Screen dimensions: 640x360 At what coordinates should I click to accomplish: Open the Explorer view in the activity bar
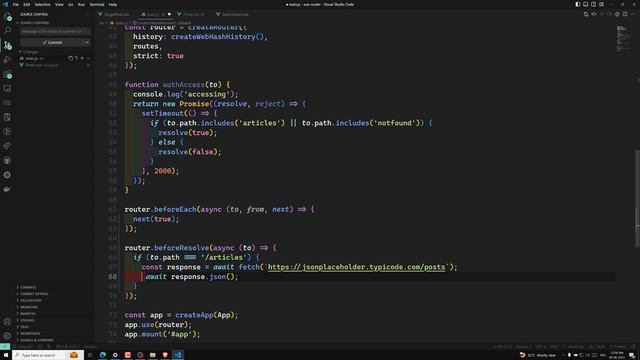click(x=7, y=17)
